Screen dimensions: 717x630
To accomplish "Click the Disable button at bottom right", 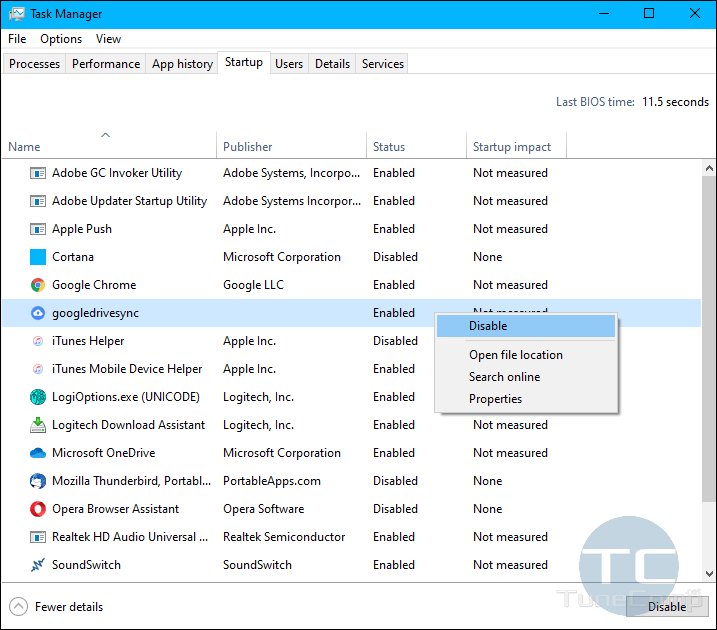I will [x=667, y=607].
